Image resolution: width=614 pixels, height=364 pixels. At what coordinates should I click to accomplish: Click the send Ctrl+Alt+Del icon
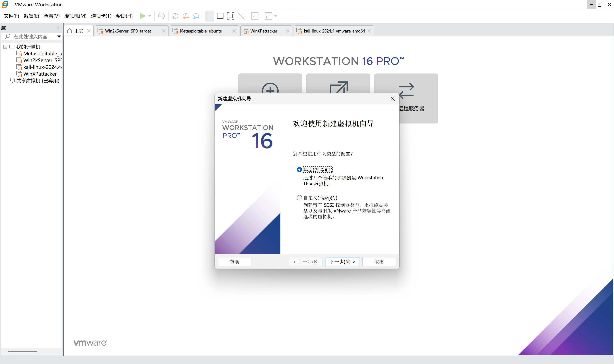(161, 16)
